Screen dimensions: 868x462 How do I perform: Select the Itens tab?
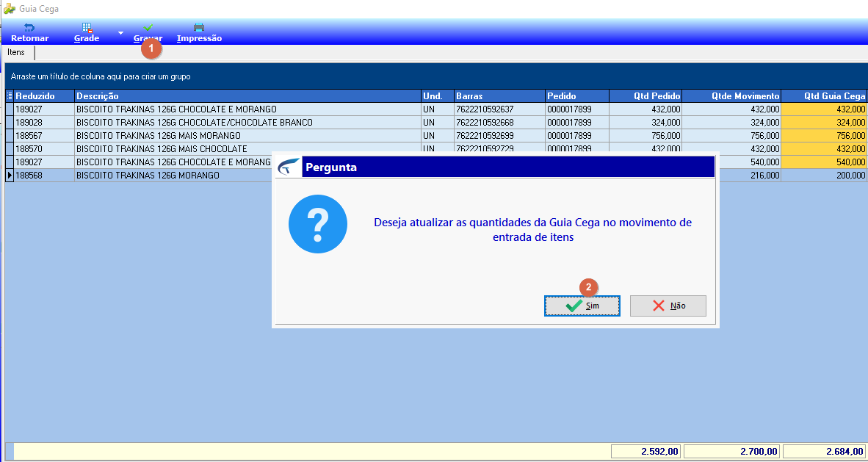pos(16,52)
